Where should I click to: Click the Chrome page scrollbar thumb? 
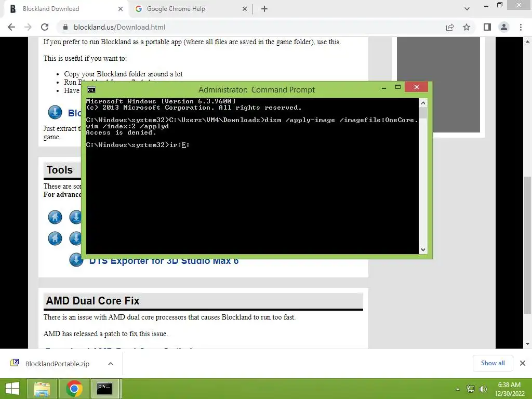tap(528, 245)
